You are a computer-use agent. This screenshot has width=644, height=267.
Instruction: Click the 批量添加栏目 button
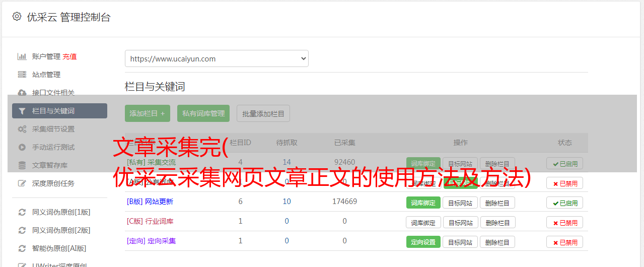click(x=263, y=113)
